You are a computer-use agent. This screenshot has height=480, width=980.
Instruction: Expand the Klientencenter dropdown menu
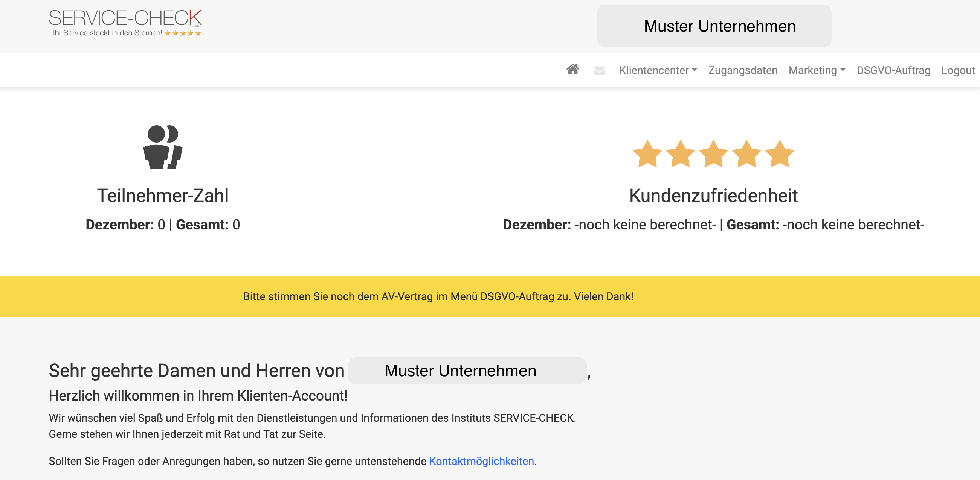pyautogui.click(x=658, y=70)
